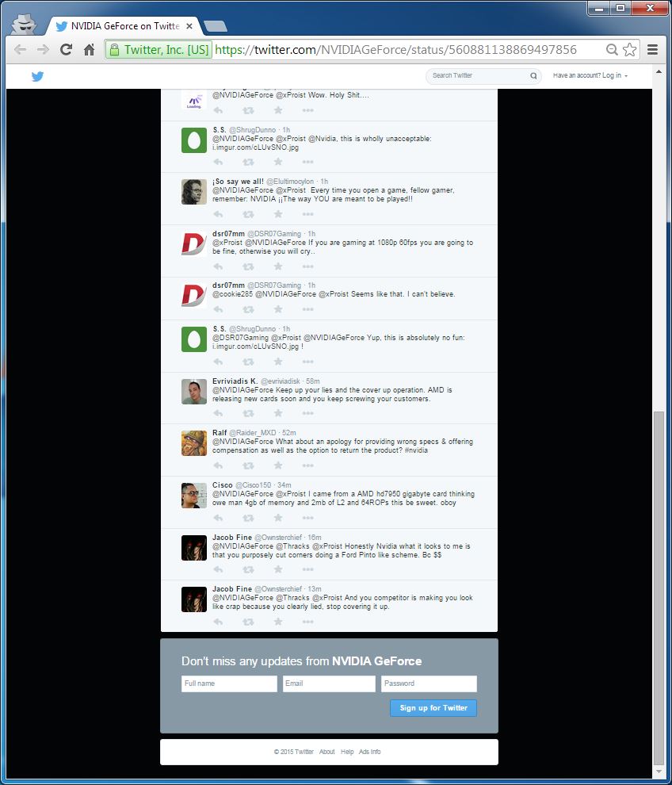Open the @ShrugDunno handle on 'unacceptable' tweet

pos(252,130)
